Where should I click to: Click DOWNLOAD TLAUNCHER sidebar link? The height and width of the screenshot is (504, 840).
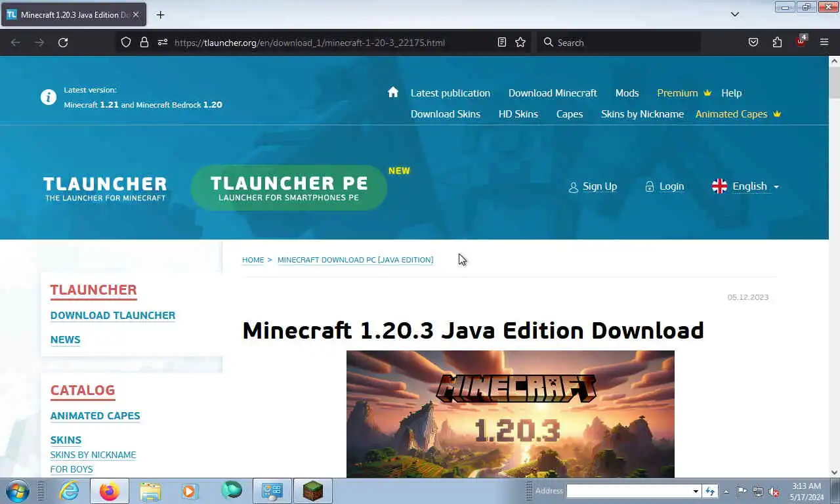[x=113, y=315]
